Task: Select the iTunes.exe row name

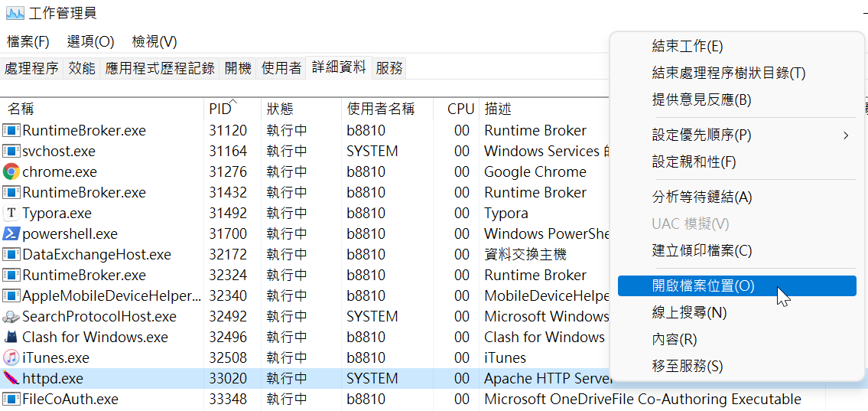Action: (x=56, y=358)
